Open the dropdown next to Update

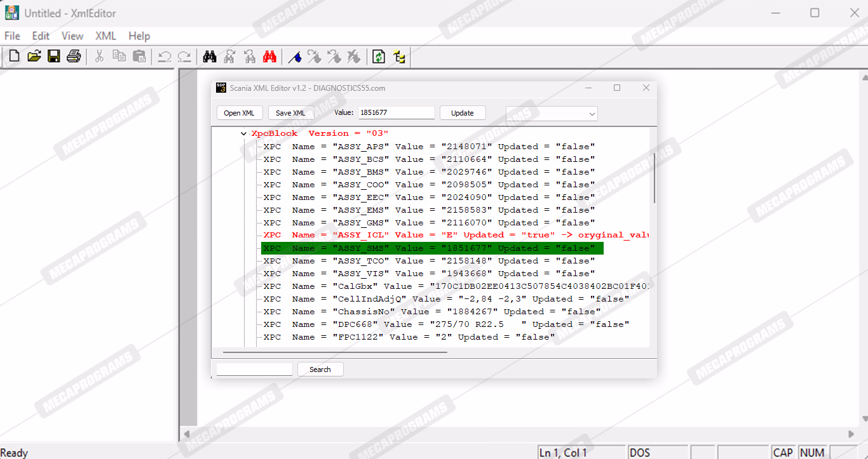coord(552,113)
